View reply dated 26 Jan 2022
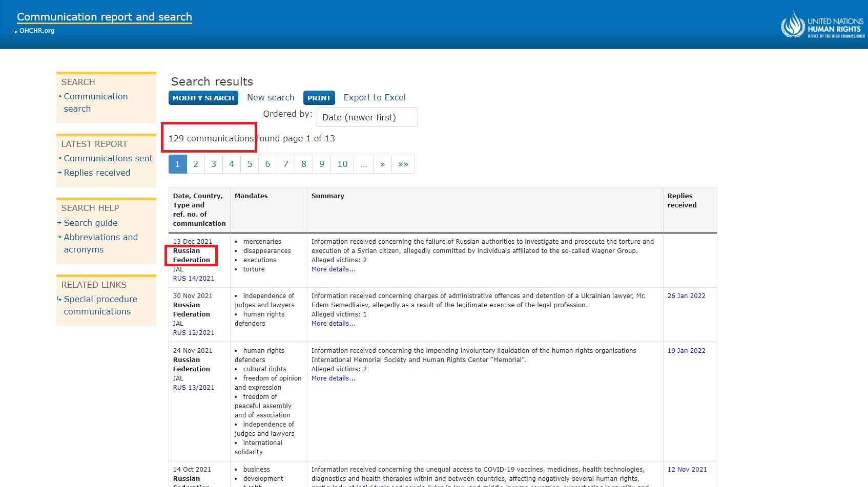The height and width of the screenshot is (487, 868). pyautogui.click(x=686, y=296)
